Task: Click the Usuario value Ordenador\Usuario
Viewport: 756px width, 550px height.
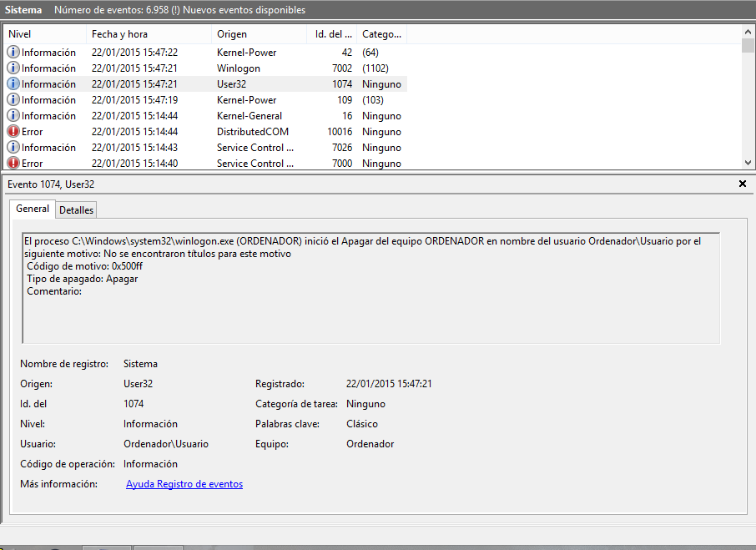Action: pyautogui.click(x=166, y=444)
